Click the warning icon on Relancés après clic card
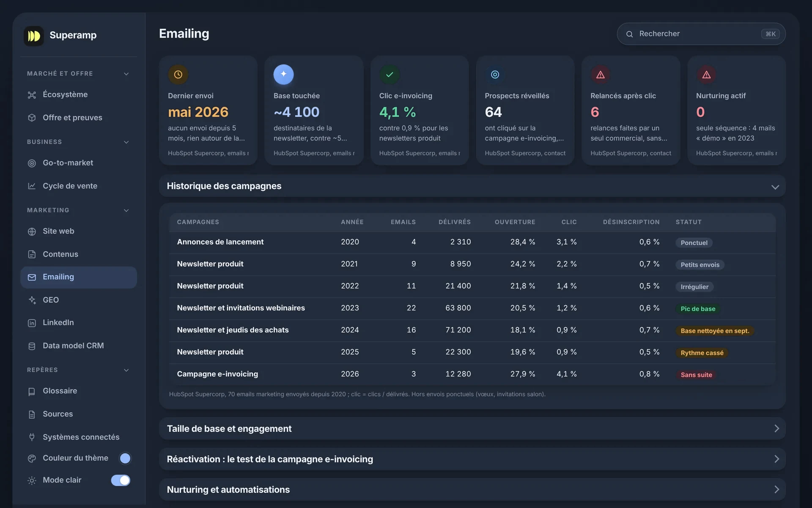 (x=601, y=75)
